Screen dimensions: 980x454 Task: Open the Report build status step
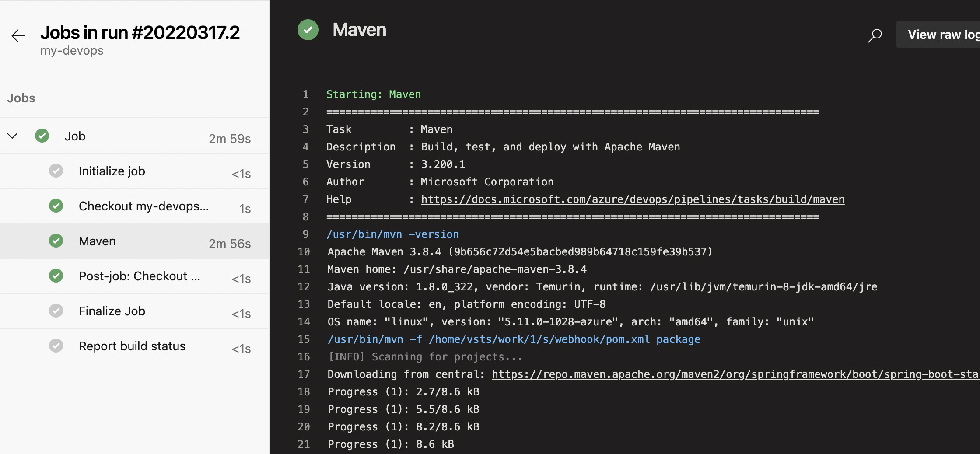click(x=134, y=346)
